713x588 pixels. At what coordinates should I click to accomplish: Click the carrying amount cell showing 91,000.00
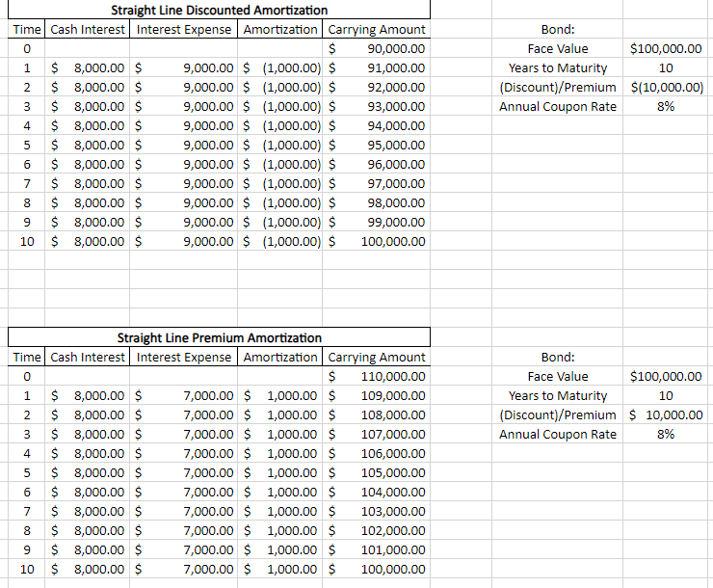tap(376, 67)
